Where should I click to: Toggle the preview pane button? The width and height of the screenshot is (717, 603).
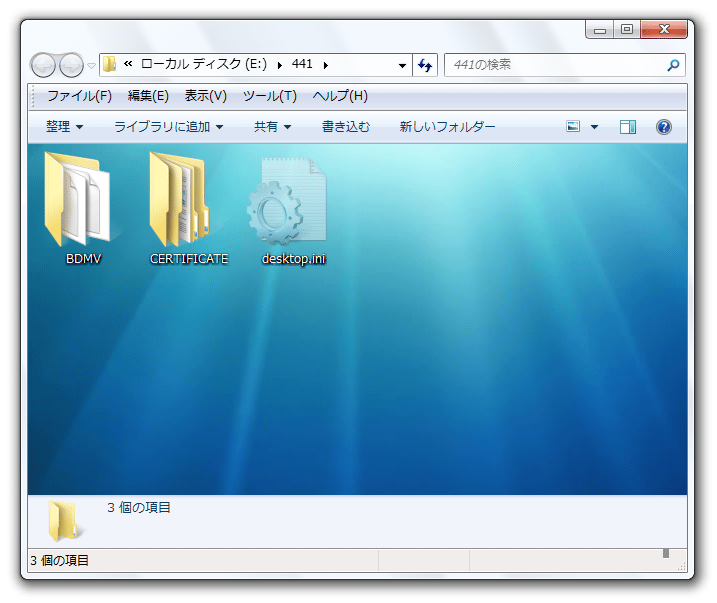tap(628, 127)
